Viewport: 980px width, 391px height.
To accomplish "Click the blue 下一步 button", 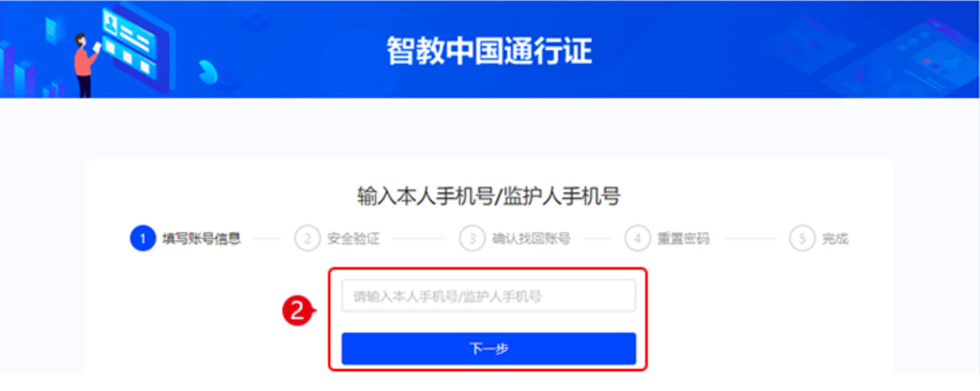I will (x=488, y=348).
